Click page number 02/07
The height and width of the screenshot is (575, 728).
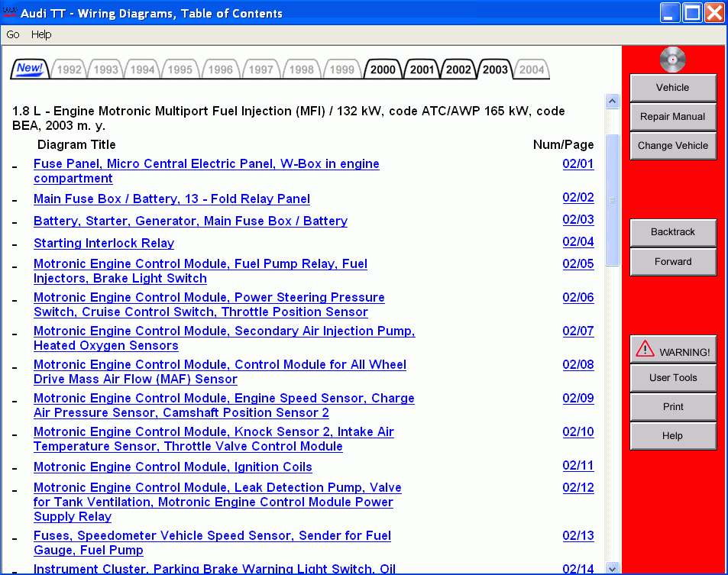[x=578, y=331]
